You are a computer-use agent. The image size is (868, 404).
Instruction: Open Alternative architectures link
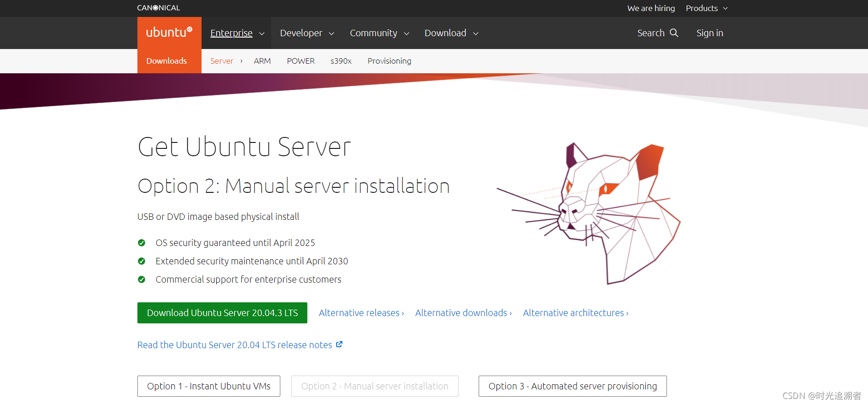tap(576, 313)
